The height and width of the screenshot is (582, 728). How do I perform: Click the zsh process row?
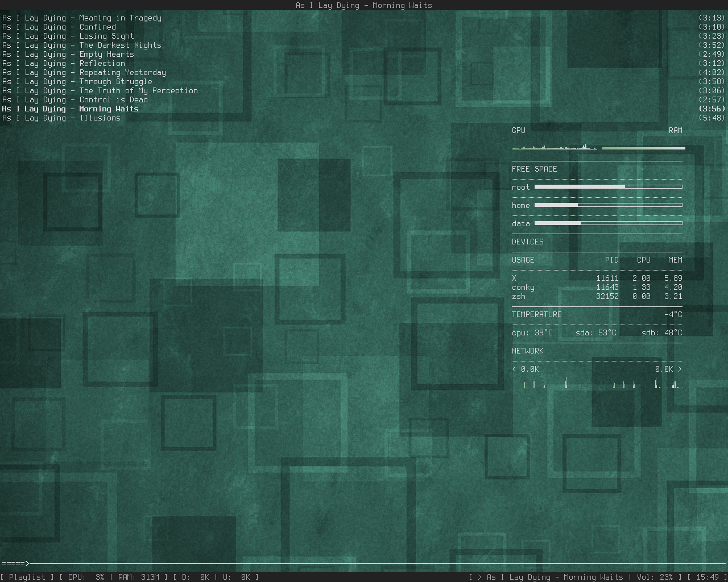597,297
